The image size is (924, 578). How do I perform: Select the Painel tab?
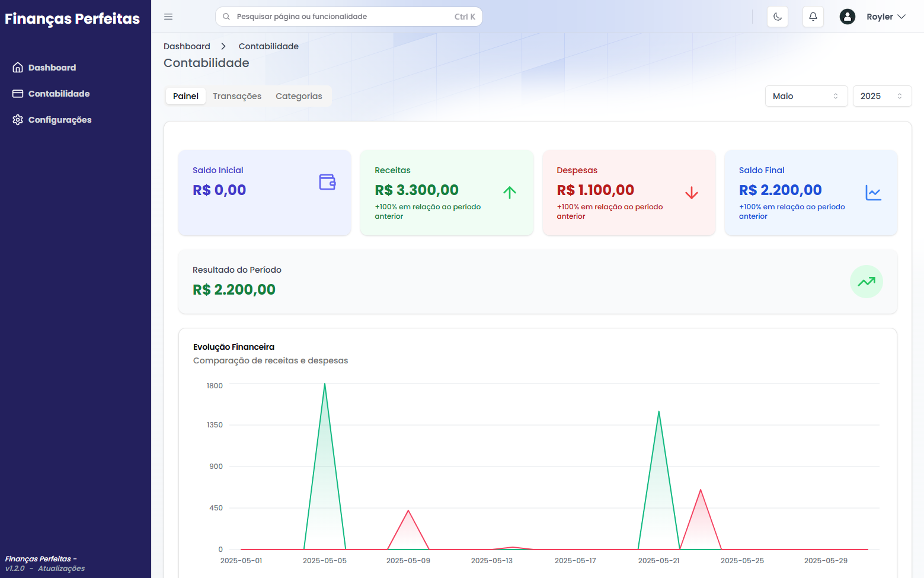[x=186, y=96]
